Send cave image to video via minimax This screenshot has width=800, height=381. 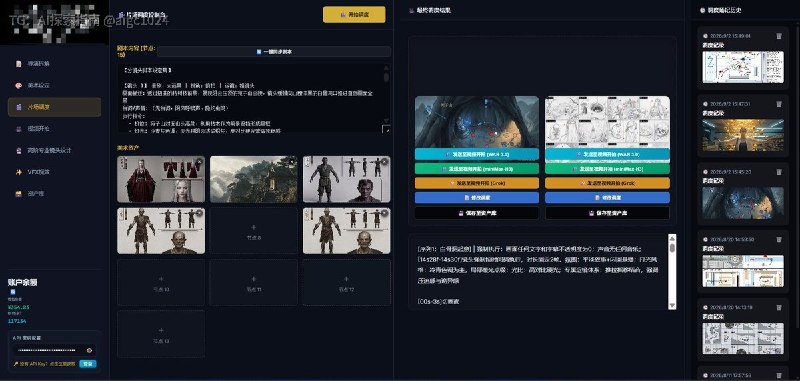tap(477, 169)
